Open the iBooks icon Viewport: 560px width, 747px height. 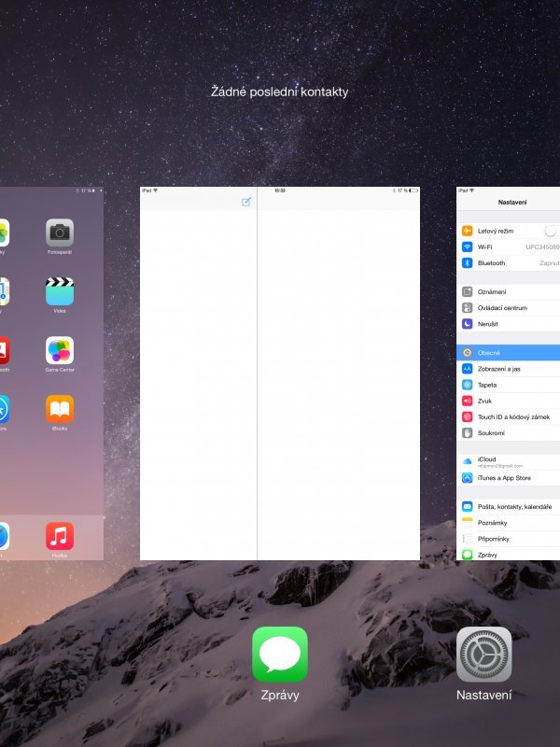[x=60, y=409]
